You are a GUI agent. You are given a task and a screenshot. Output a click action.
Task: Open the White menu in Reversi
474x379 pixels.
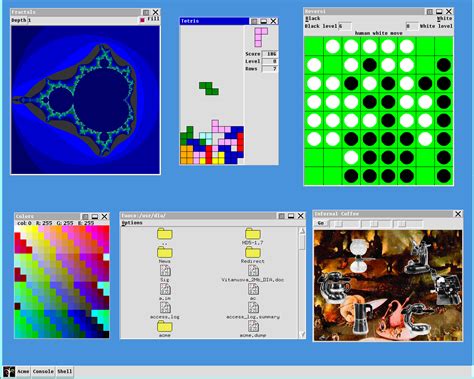click(x=445, y=19)
